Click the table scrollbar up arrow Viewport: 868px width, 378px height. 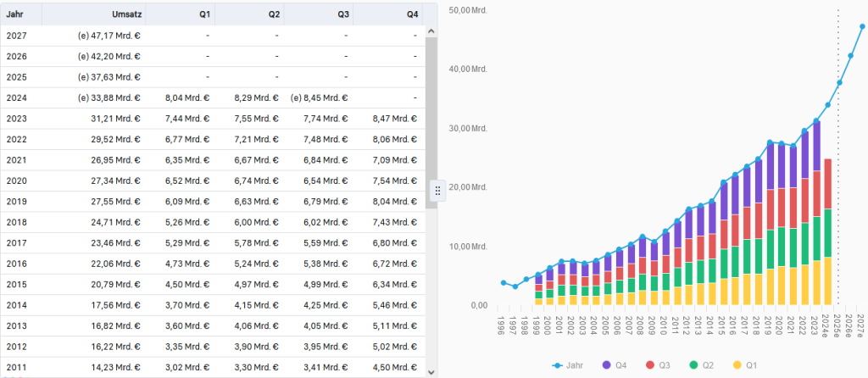point(430,31)
